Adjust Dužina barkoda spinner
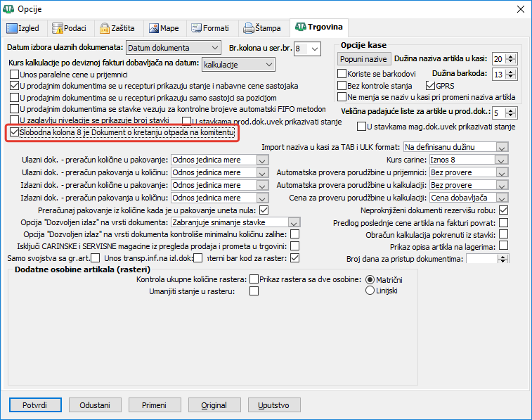 click(x=511, y=74)
